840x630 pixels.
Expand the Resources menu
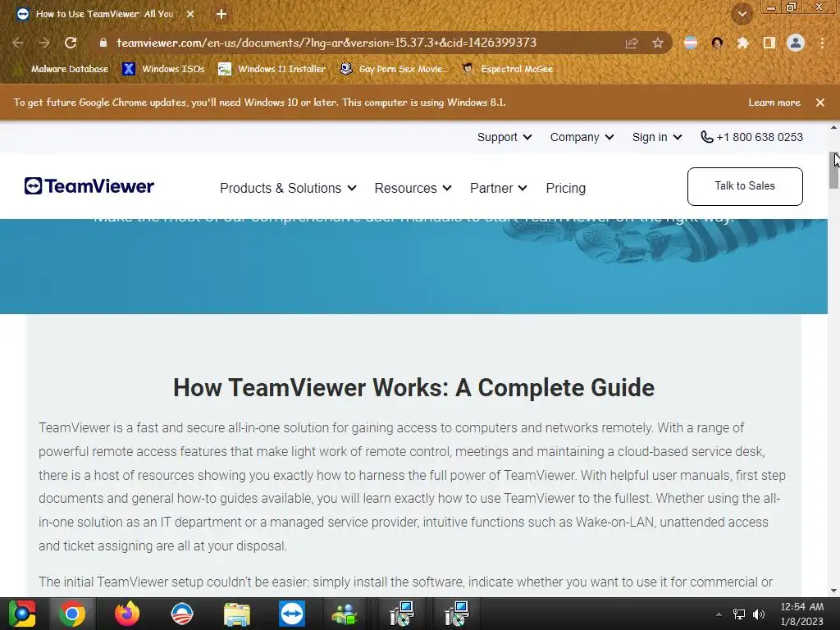tap(413, 188)
